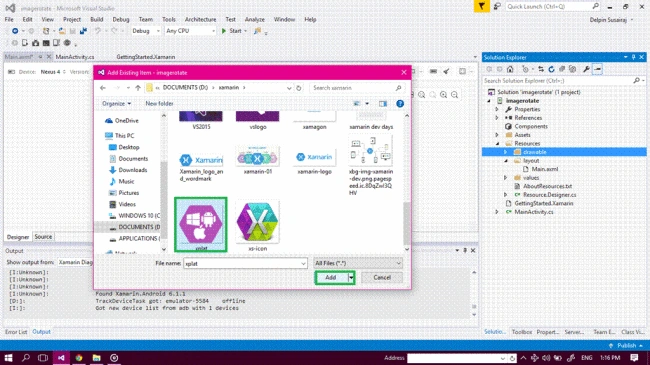Open File name combo box dropdown arrow

[x=303, y=263]
